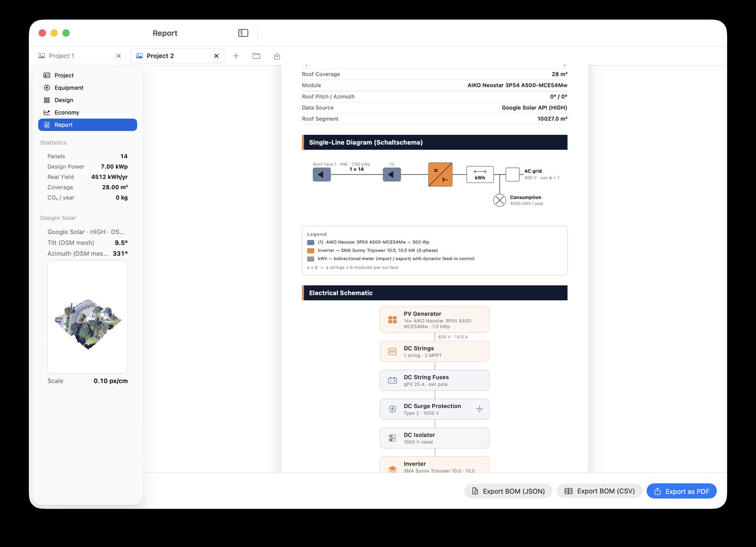756x547 pixels.
Task: Click the DC Surge Protection shield icon
Action: coord(392,409)
